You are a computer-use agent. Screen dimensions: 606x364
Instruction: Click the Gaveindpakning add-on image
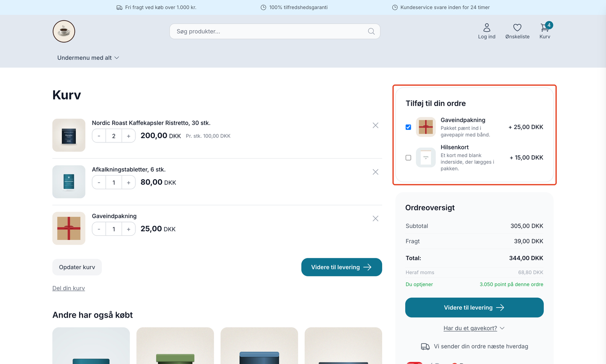coord(426,127)
